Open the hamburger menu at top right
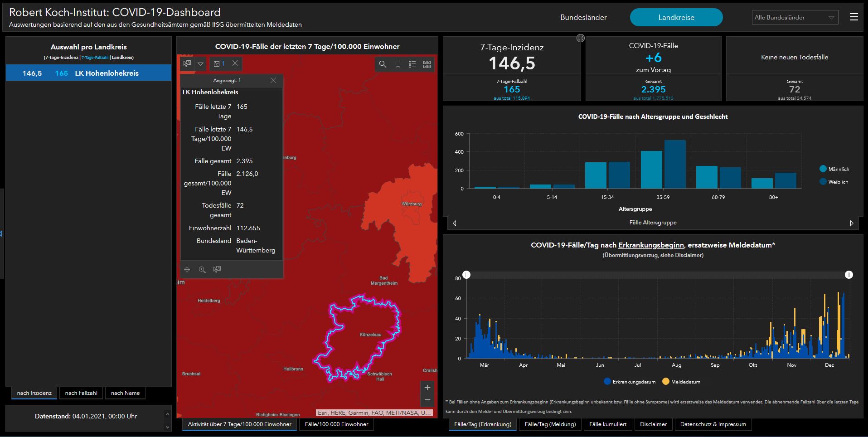 coord(853,17)
